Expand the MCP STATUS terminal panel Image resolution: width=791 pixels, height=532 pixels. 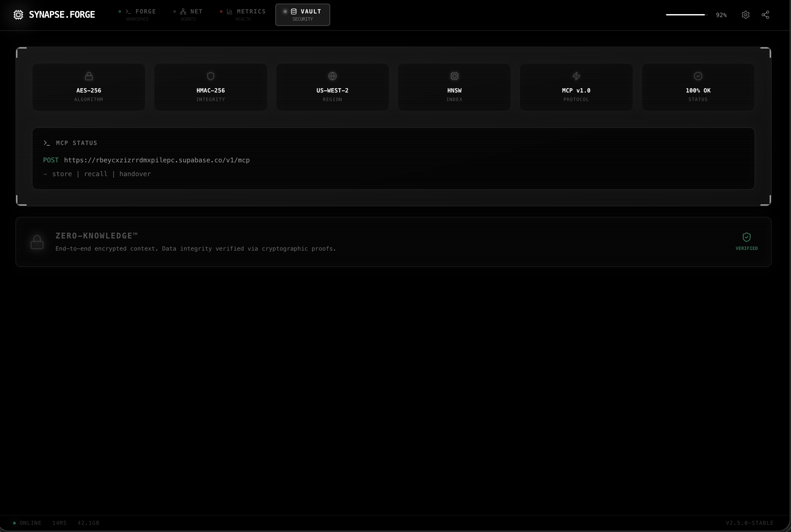(393, 158)
